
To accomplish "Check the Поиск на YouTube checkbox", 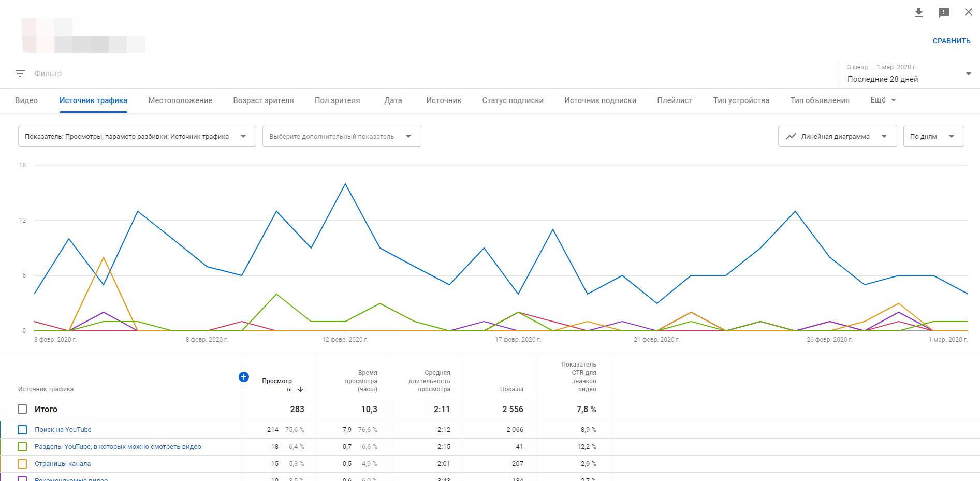I will (22, 430).
